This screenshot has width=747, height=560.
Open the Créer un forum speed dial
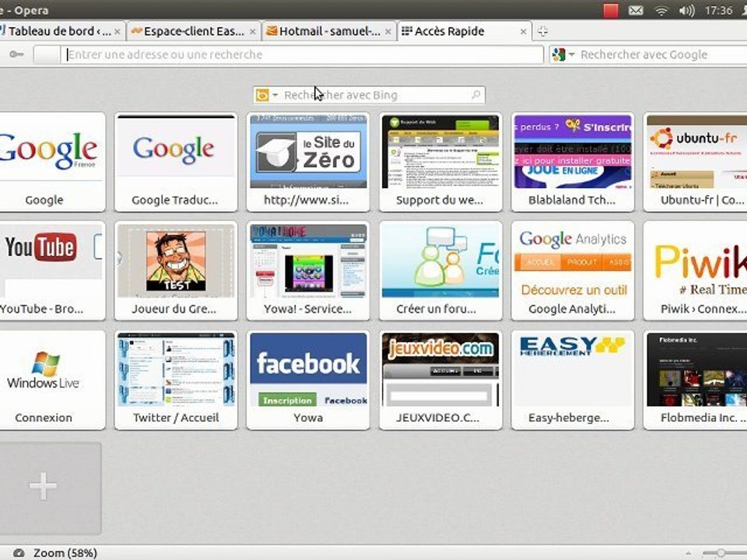[x=440, y=271]
